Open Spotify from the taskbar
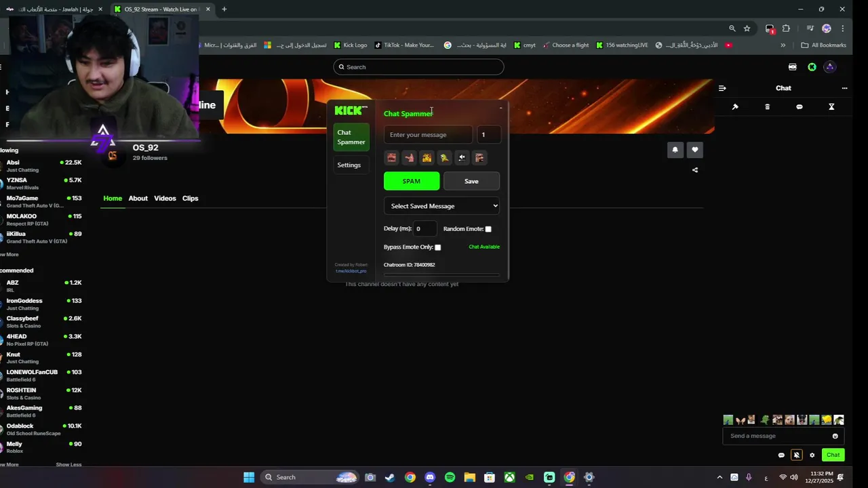Viewport: 868px width, 488px height. pos(450,477)
